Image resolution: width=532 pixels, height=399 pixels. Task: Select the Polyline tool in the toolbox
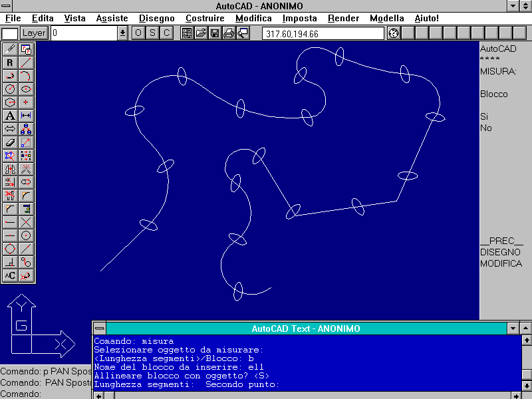[x=10, y=76]
